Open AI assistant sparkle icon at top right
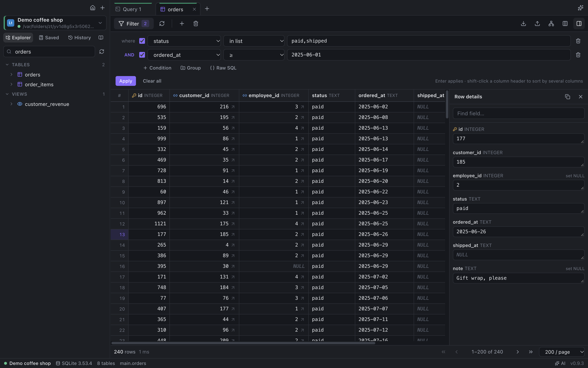Screen dimensions: 588x368 [580, 8]
